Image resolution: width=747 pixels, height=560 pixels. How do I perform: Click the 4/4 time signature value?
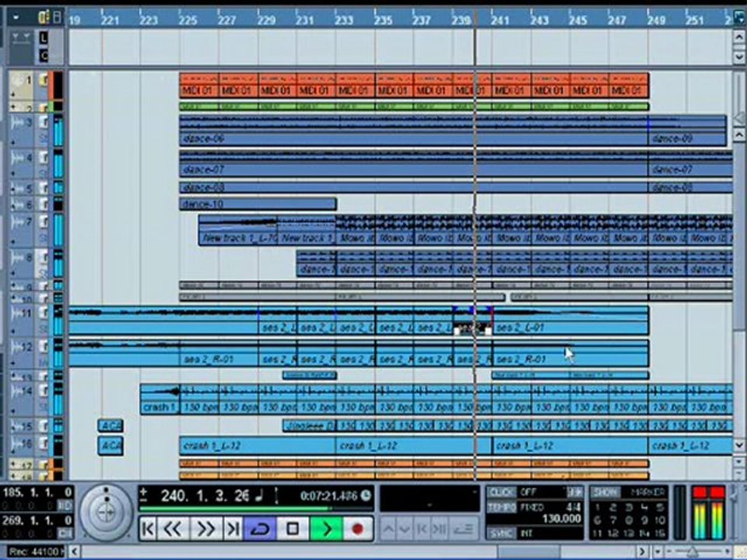pyautogui.click(x=573, y=507)
